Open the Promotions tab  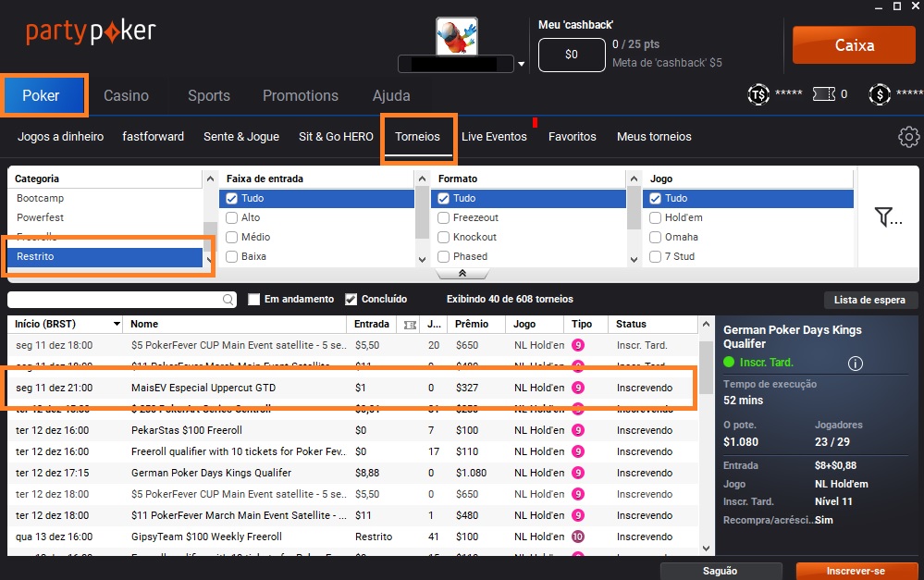[301, 95]
